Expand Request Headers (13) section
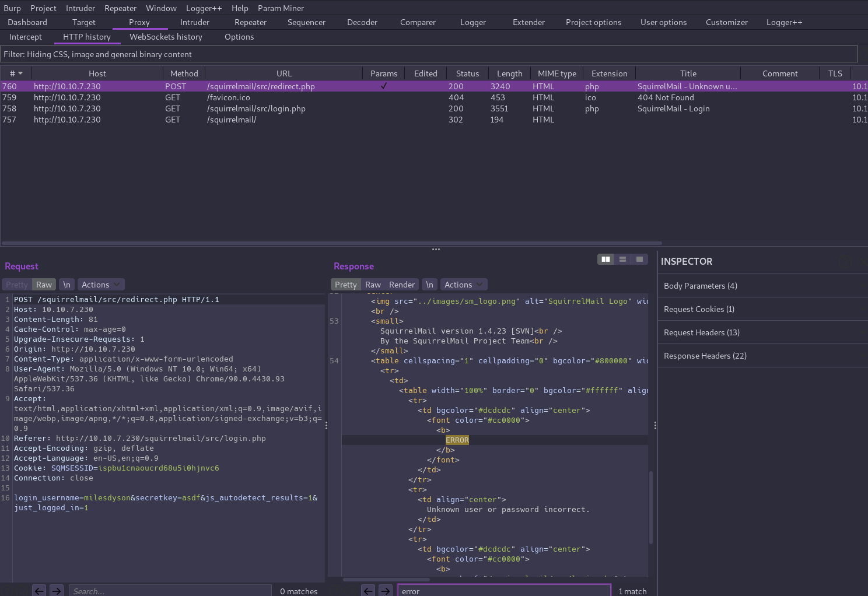868x596 pixels. (x=762, y=332)
